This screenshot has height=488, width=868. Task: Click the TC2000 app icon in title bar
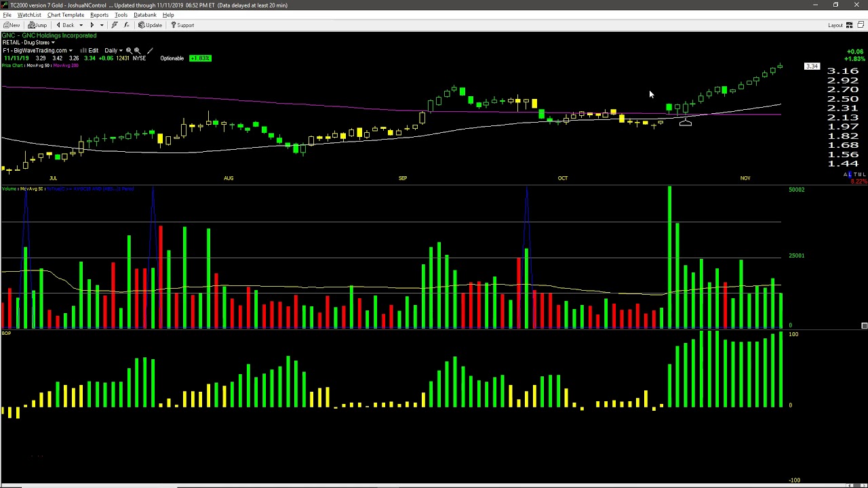[5, 5]
